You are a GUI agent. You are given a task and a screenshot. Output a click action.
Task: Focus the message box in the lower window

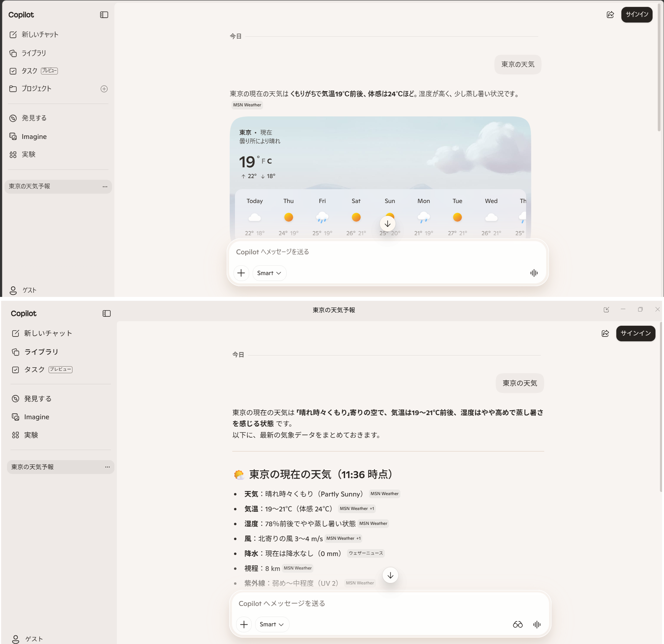tap(390, 604)
